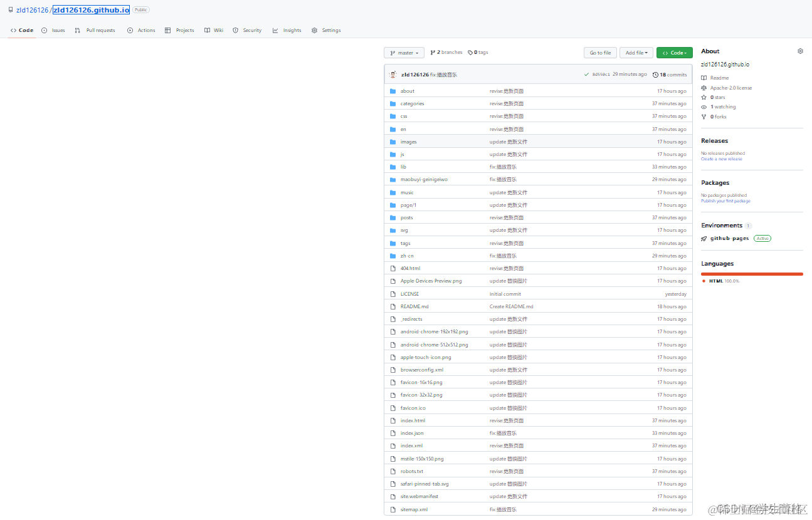This screenshot has width=812, height=520.
Task: Open the zld126126.github.io repository name link
Action: coord(91,10)
